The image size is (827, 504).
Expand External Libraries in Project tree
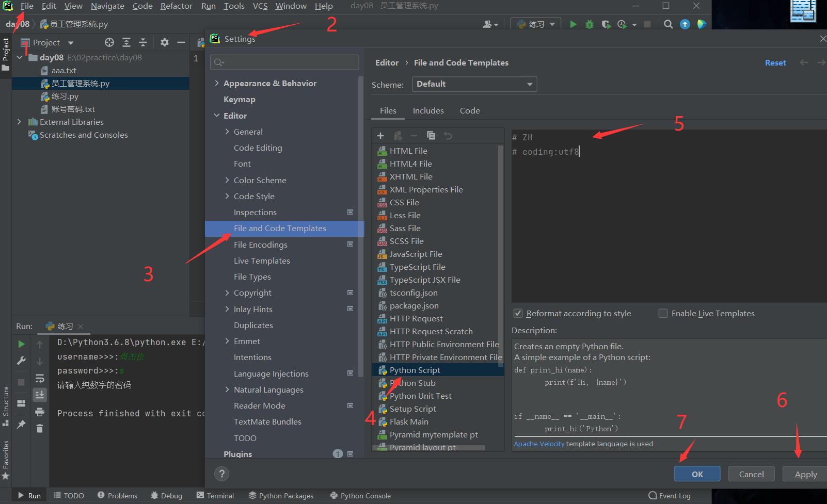19,122
